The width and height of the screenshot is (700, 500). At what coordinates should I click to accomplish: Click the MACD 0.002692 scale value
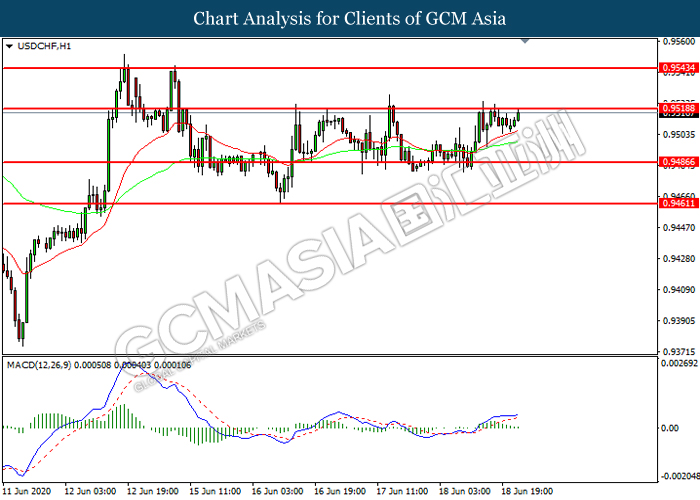coord(679,363)
